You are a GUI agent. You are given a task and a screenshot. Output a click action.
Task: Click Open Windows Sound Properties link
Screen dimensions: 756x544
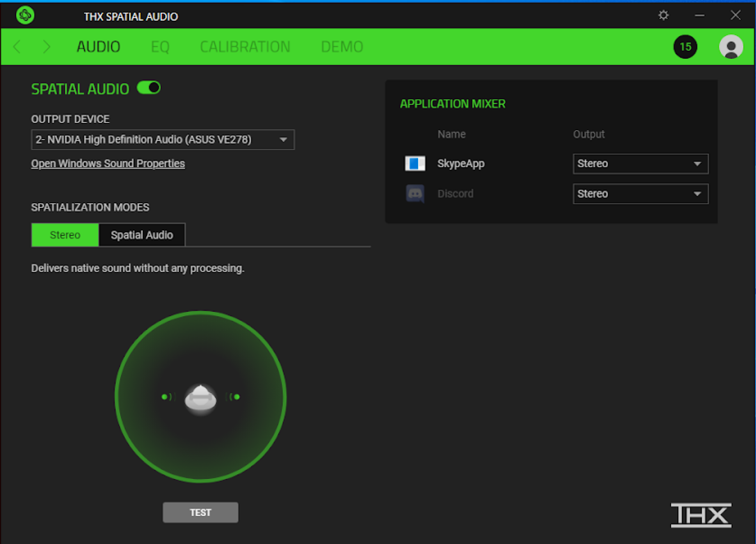click(x=108, y=163)
